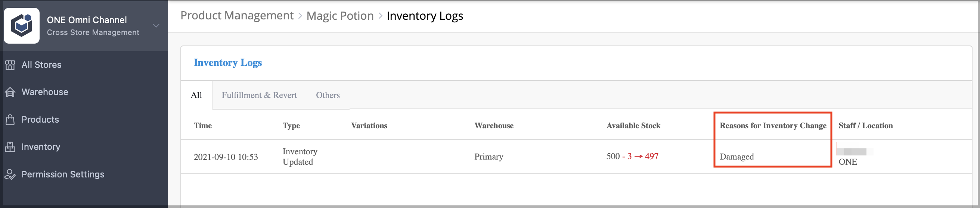The height and width of the screenshot is (208, 980).
Task: Click the Reasons for Inventory Change header
Action: (773, 126)
